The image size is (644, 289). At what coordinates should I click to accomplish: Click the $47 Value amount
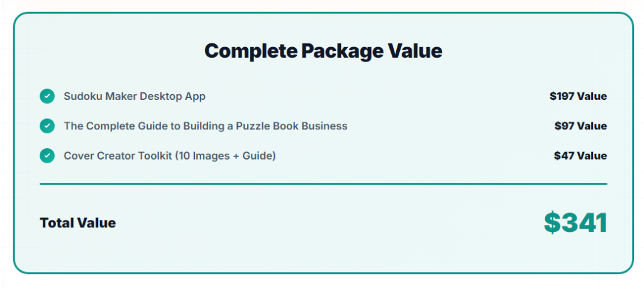coord(580,155)
